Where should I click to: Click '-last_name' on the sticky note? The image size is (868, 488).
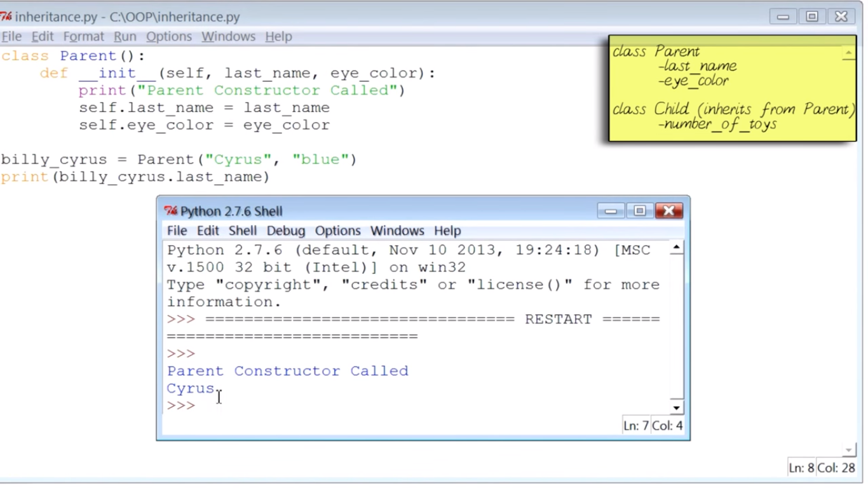(x=697, y=66)
